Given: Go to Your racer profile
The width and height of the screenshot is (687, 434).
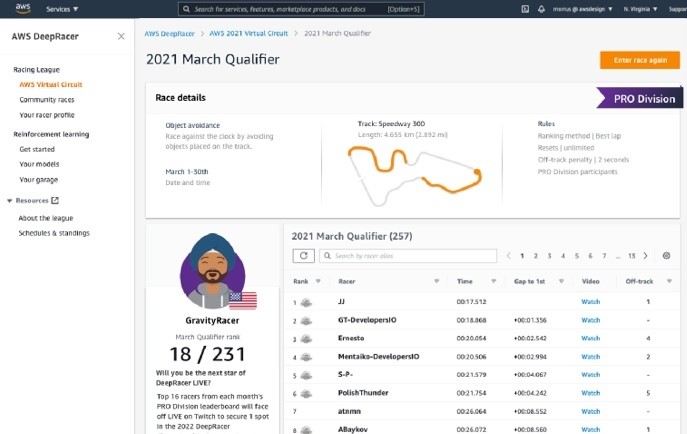Looking at the screenshot, I should 47,115.
